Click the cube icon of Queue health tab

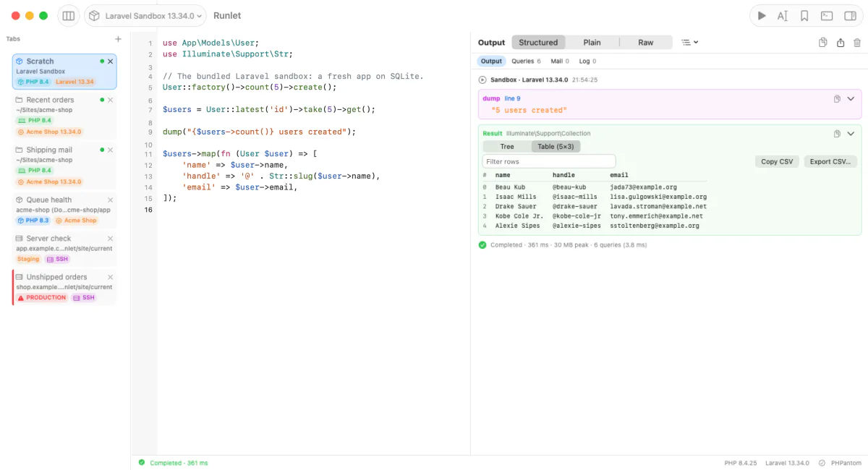coord(20,200)
